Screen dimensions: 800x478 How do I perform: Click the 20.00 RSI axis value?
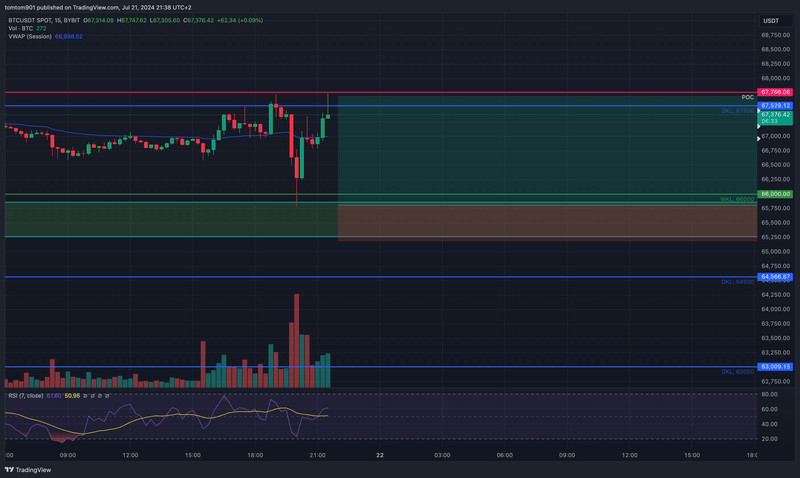(769, 439)
